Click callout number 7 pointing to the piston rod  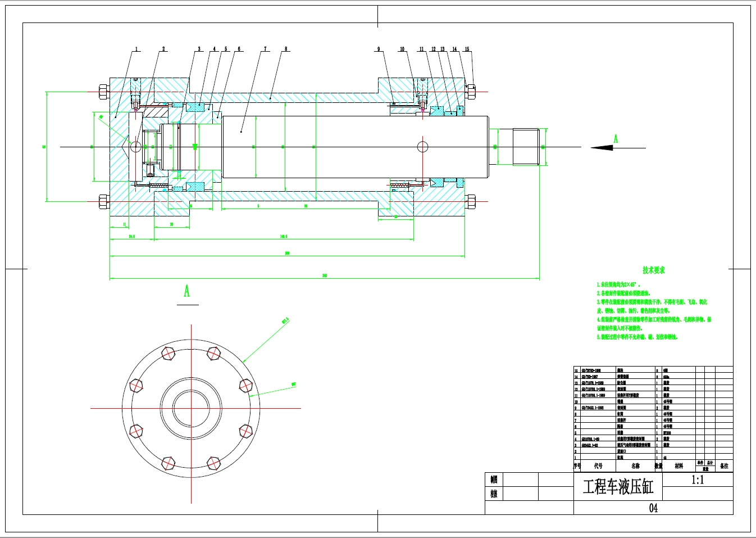(266, 49)
